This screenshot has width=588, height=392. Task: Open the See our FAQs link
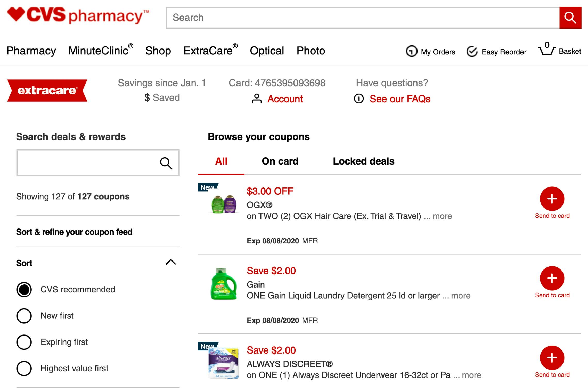click(400, 99)
